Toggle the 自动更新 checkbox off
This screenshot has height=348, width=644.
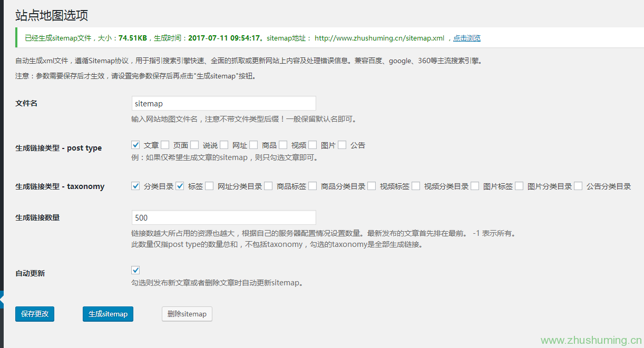click(x=135, y=270)
